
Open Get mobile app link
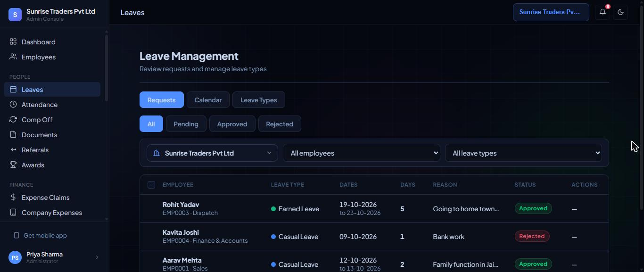click(45, 235)
